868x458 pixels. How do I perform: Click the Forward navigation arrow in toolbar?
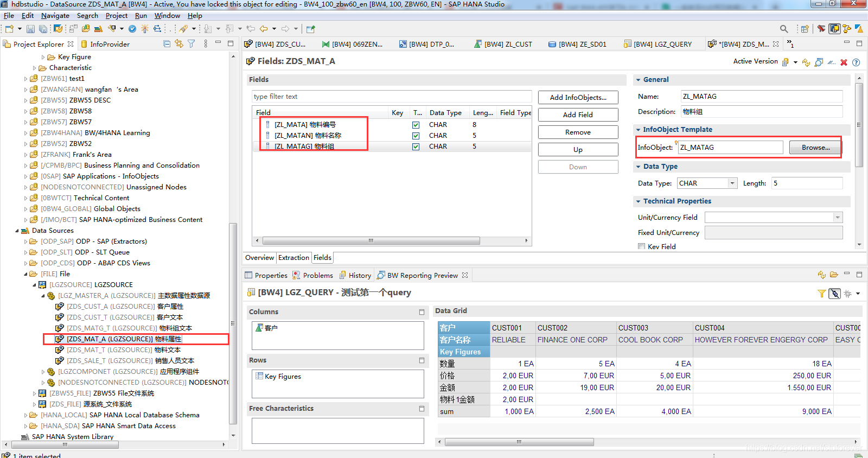point(285,29)
